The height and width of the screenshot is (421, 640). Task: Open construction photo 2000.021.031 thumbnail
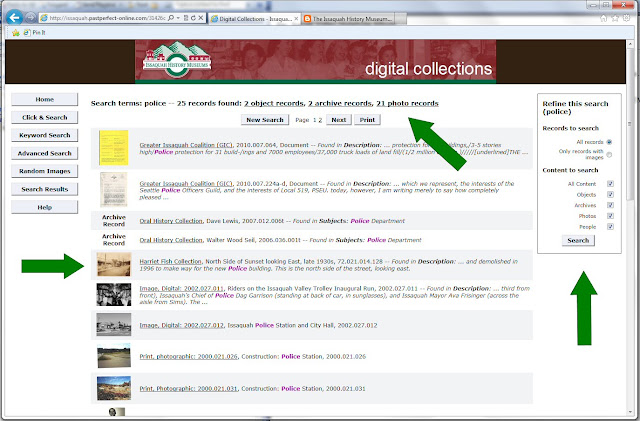tap(114, 388)
